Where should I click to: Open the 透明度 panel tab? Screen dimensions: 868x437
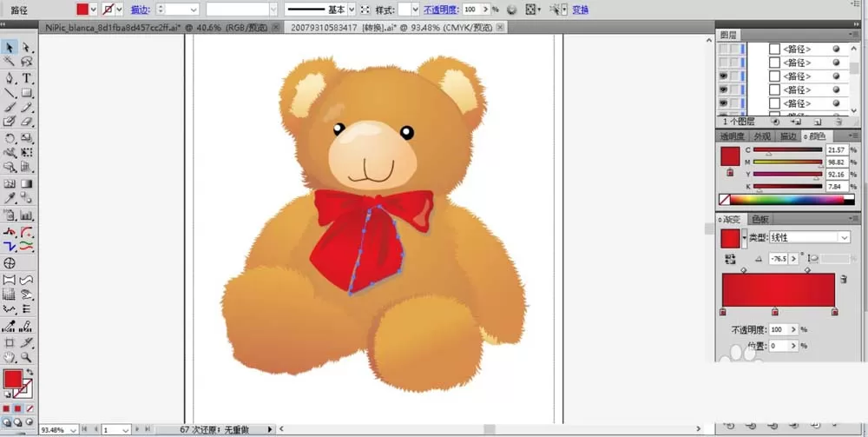click(x=732, y=136)
